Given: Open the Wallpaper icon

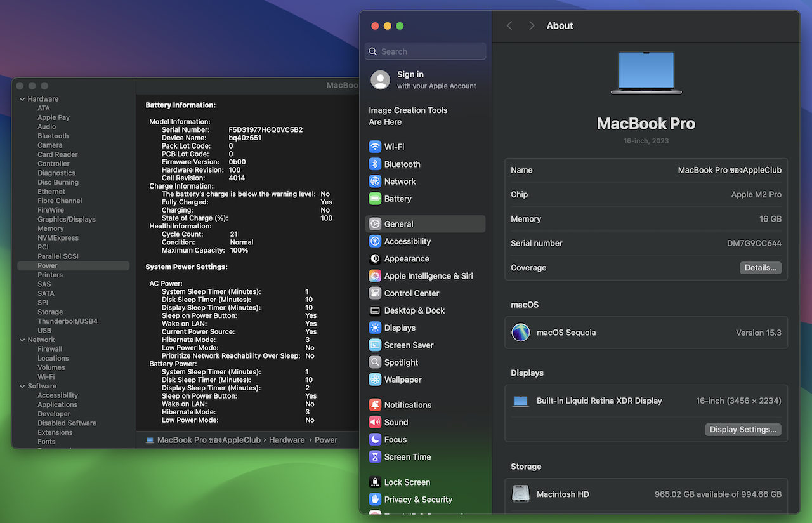Looking at the screenshot, I should (x=375, y=380).
